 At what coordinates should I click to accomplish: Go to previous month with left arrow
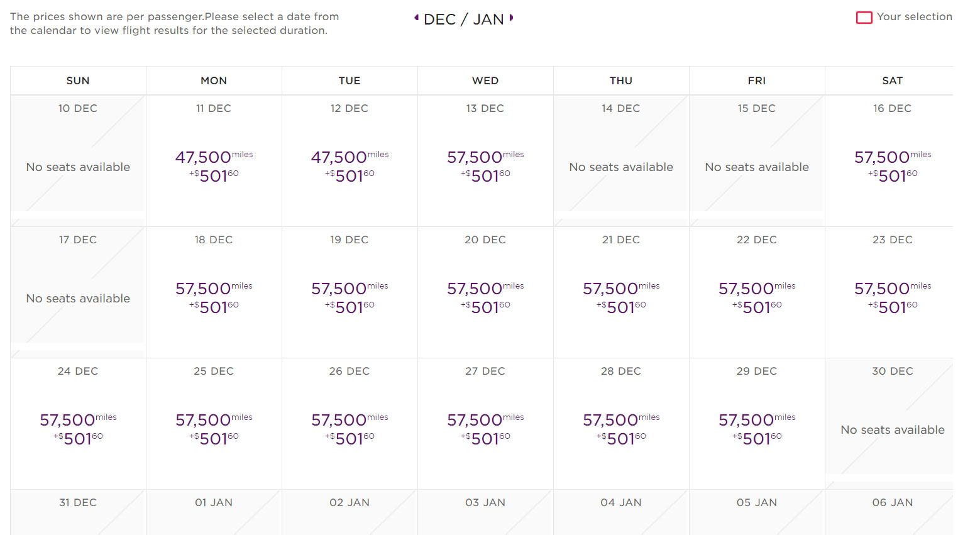click(x=416, y=18)
